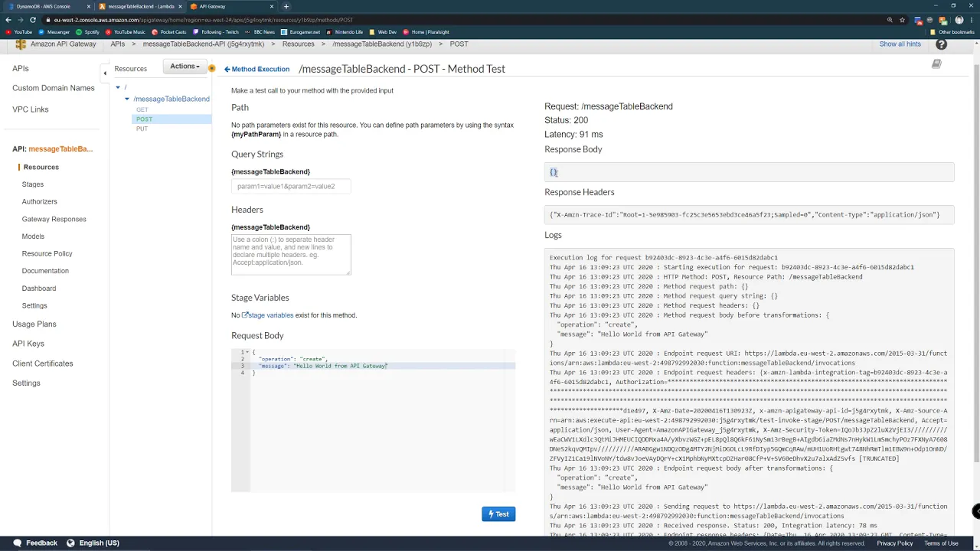This screenshot has width=980, height=551.
Task: Open Chrome's three-dot menu
Action: click(971, 20)
